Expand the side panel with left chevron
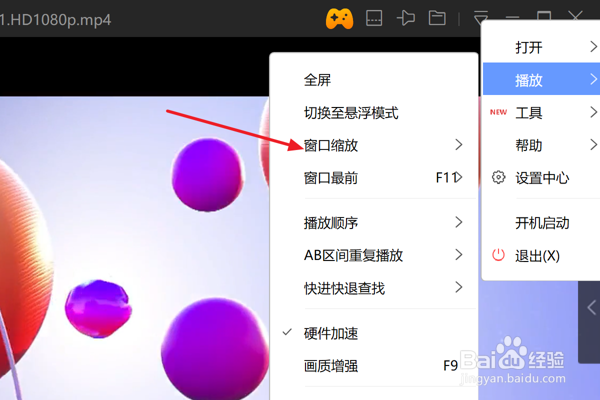The image size is (600, 400). point(592,307)
